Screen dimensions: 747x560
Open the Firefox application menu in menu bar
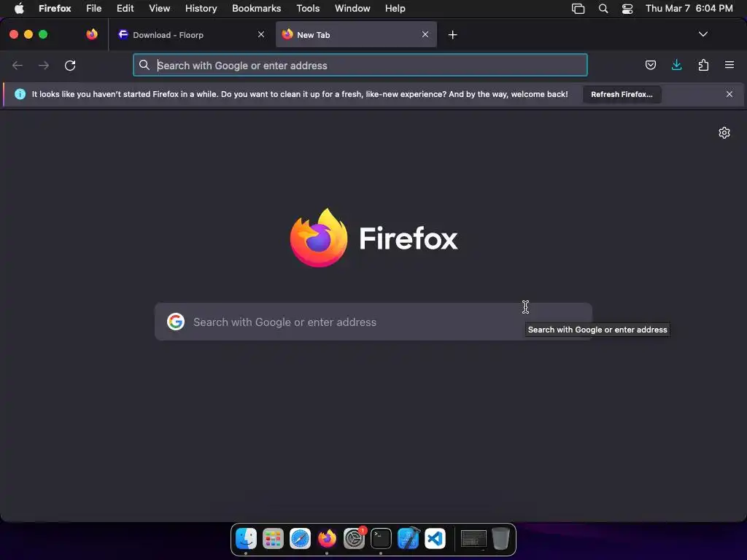click(55, 9)
